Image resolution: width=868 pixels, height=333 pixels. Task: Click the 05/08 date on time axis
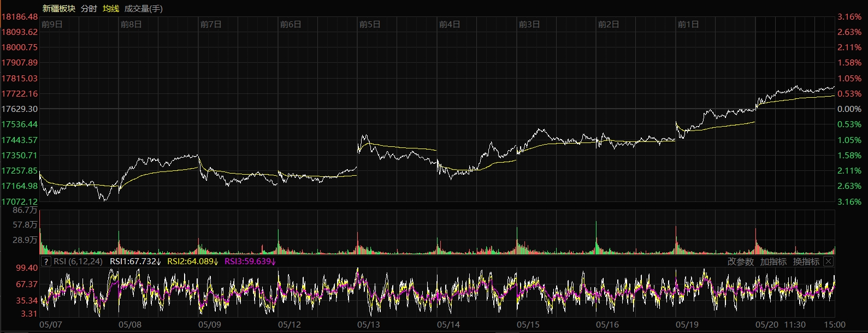click(x=130, y=325)
